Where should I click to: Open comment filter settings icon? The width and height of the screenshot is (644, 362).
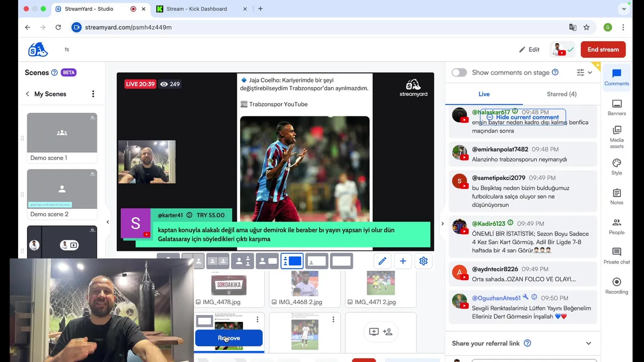click(x=581, y=72)
